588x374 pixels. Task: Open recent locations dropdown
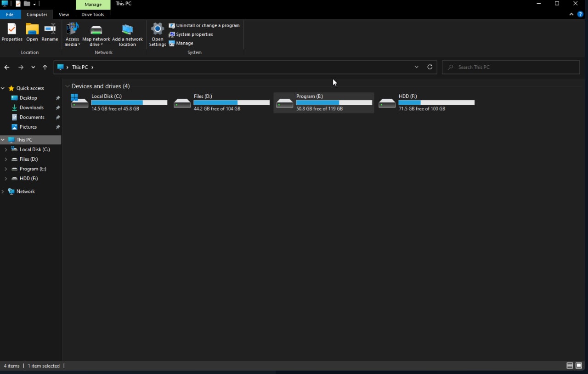[x=33, y=67]
